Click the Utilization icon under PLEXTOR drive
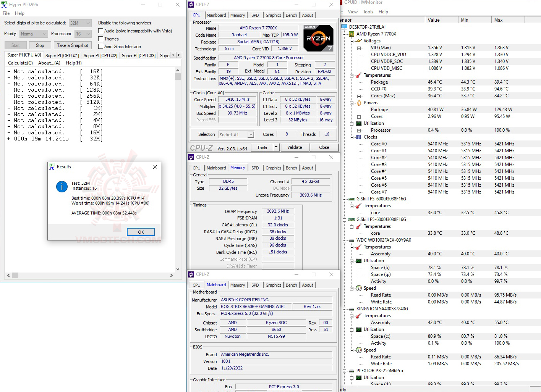 [x=359, y=377]
